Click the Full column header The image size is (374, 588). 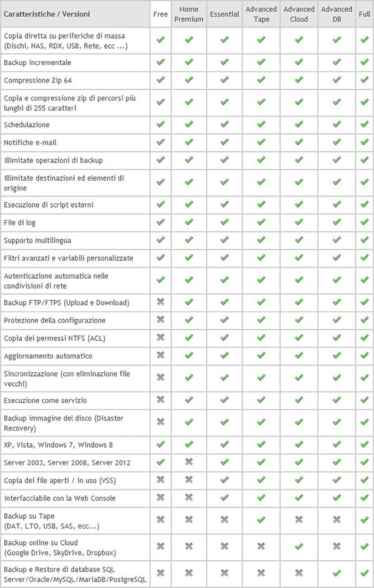364,14
